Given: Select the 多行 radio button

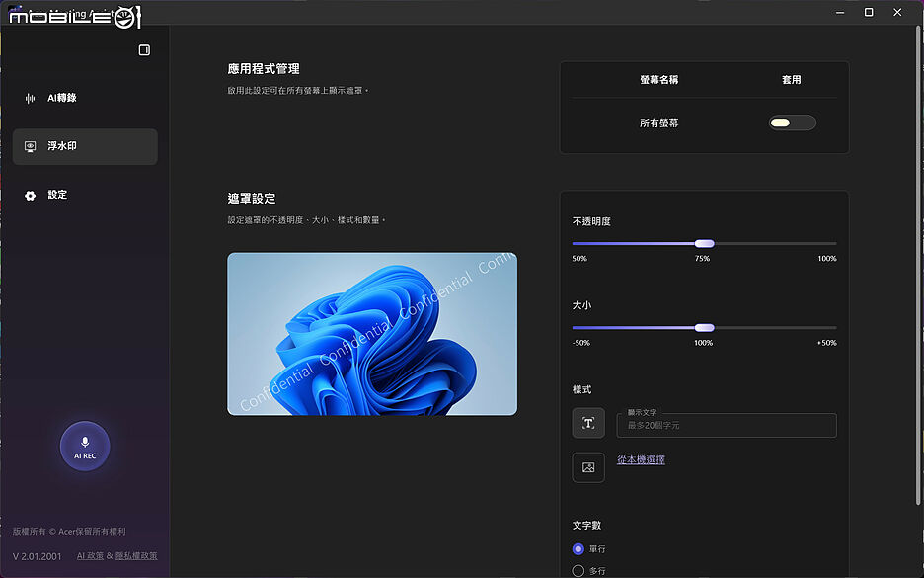Looking at the screenshot, I should pyautogui.click(x=578, y=571).
